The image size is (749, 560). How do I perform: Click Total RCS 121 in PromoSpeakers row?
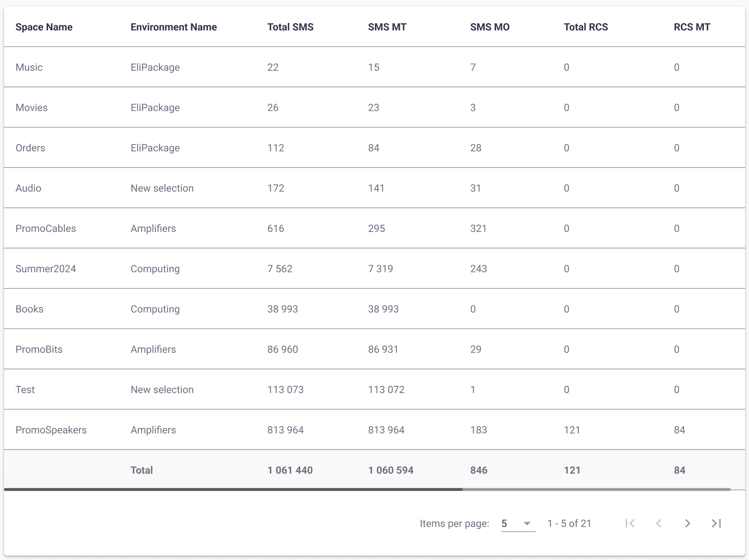[572, 430]
